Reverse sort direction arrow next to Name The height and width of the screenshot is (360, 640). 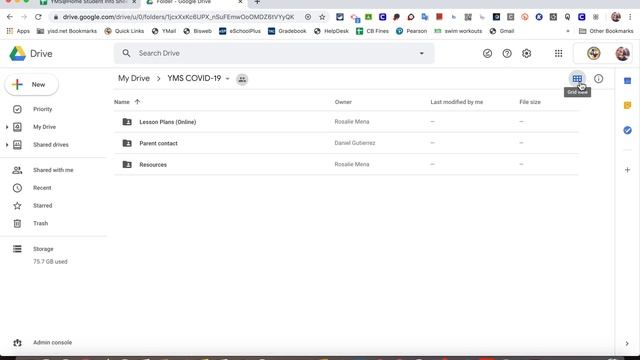pos(137,102)
